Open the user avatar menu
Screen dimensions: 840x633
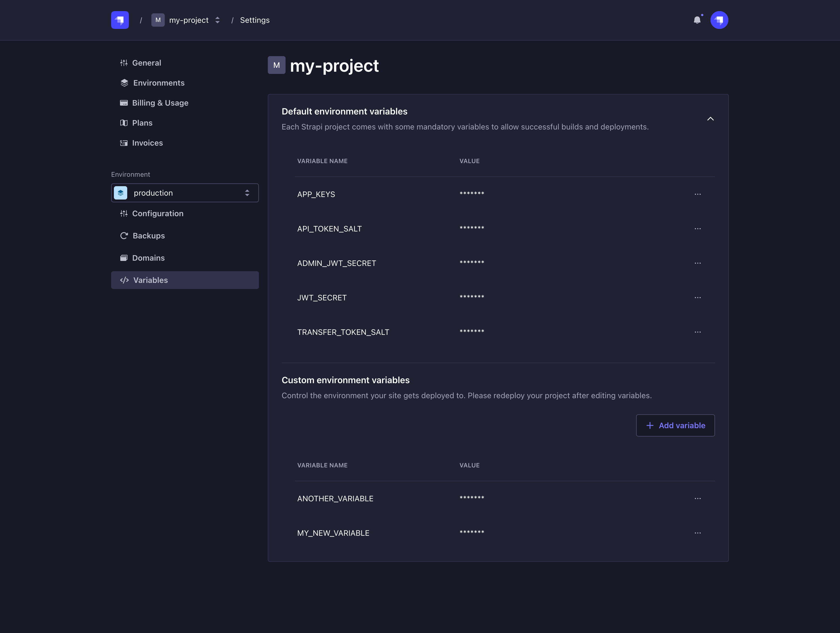click(x=719, y=20)
